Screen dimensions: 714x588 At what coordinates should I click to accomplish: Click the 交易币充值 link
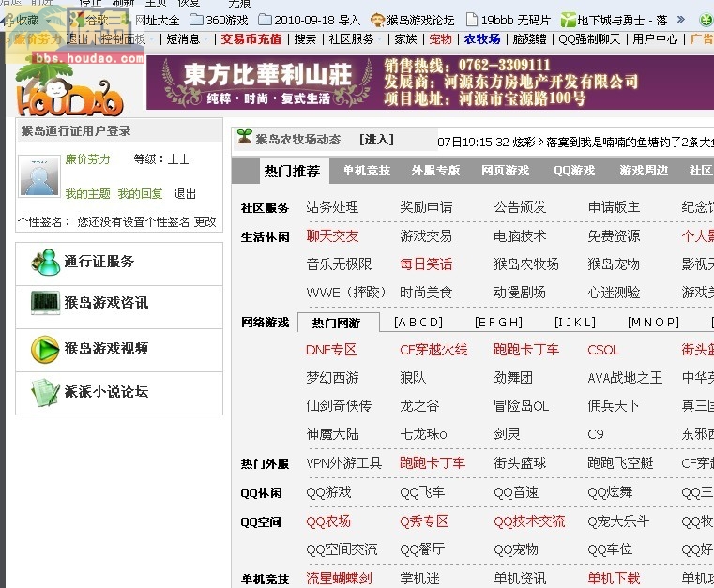pos(251,39)
